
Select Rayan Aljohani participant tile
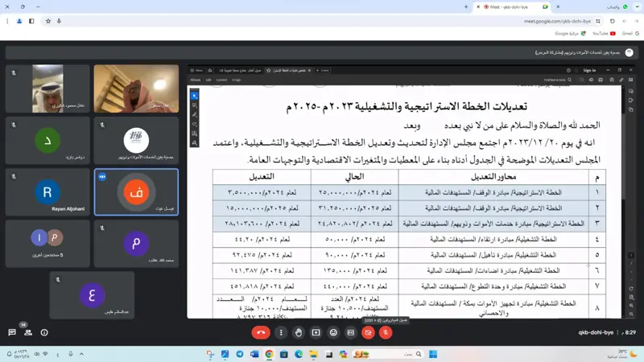[x=47, y=191]
